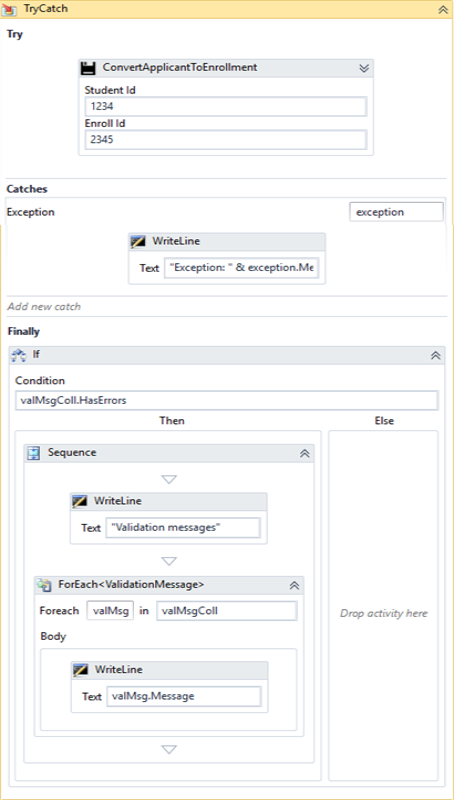Click the Catches section label

[27, 189]
